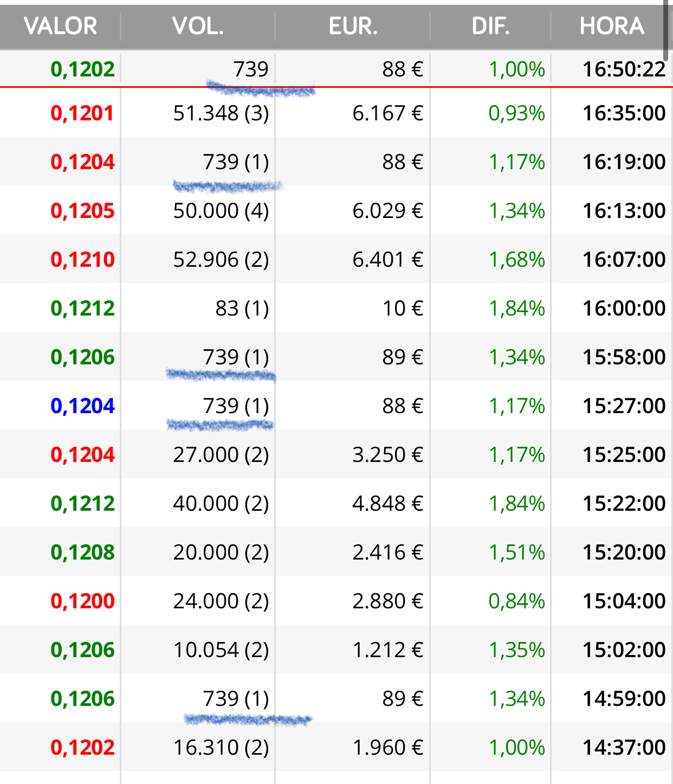The width and height of the screenshot is (673, 784).
Task: Select time 15:02:00
Action: click(624, 650)
